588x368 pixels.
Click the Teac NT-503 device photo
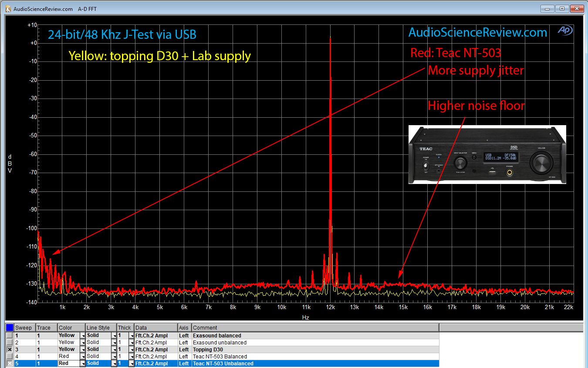click(x=487, y=154)
